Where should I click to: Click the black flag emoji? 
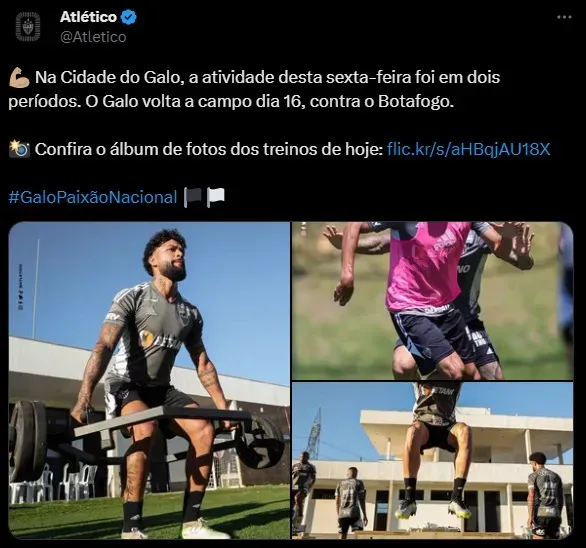pyautogui.click(x=192, y=197)
